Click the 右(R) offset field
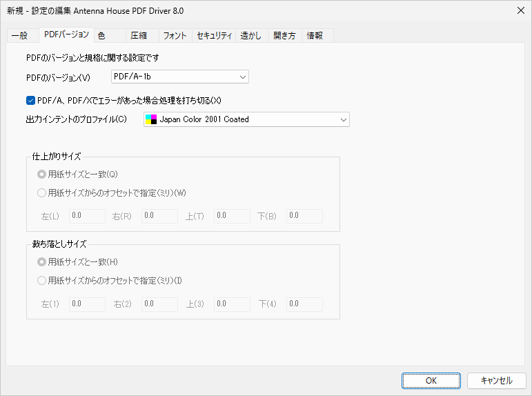This screenshot has width=532, height=396. point(160,216)
